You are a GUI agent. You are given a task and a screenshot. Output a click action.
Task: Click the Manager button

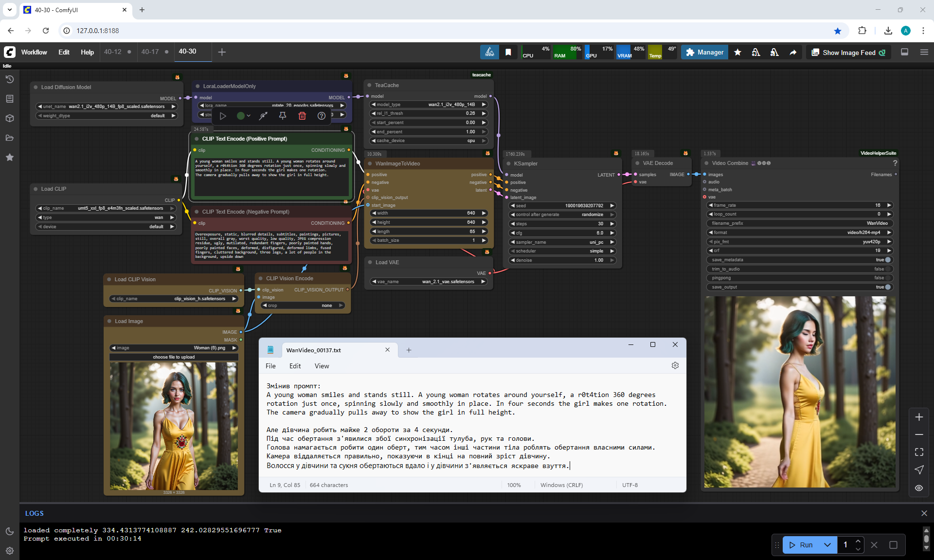point(704,52)
